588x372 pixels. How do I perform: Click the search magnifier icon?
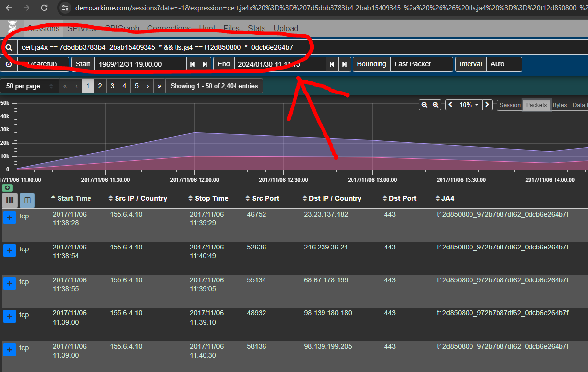click(9, 47)
